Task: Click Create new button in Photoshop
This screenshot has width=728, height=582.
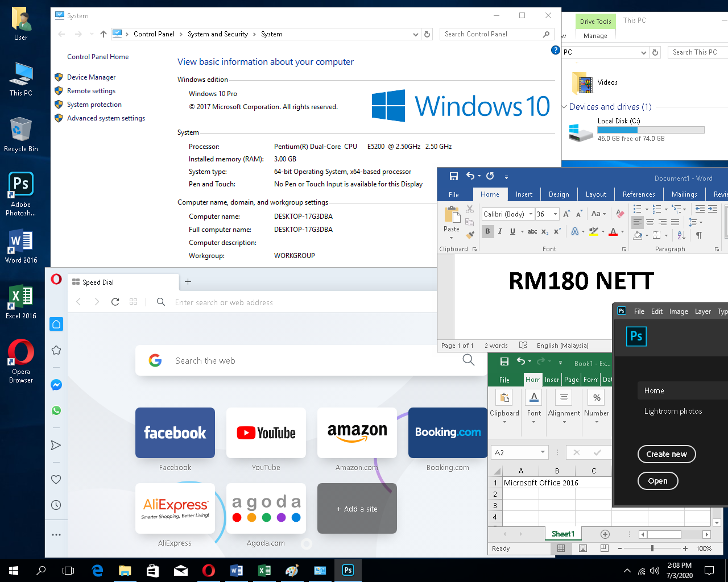Action: click(667, 454)
